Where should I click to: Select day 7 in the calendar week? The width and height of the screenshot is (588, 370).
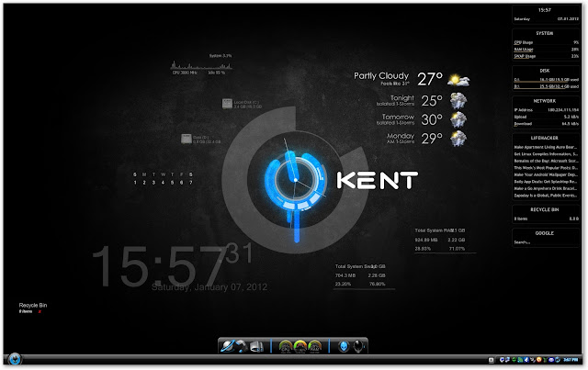(x=190, y=183)
